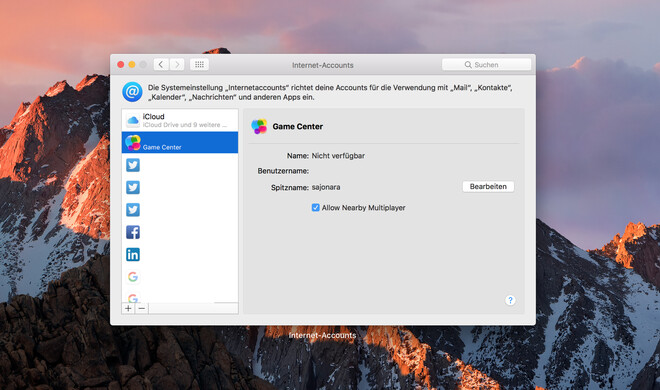Select the iCloud account row
Screen dimensions: 660x390
point(180,120)
